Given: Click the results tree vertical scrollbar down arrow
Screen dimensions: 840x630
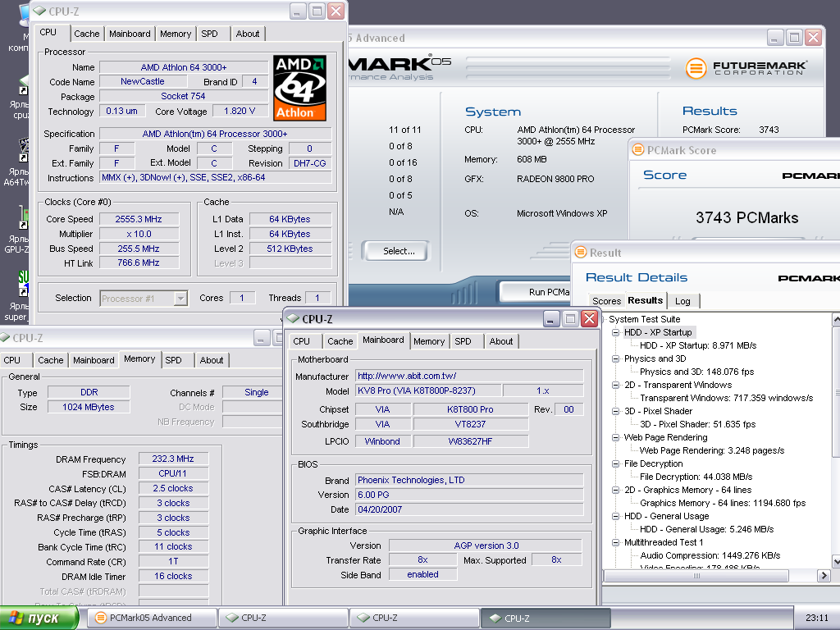Looking at the screenshot, I should click(836, 561).
